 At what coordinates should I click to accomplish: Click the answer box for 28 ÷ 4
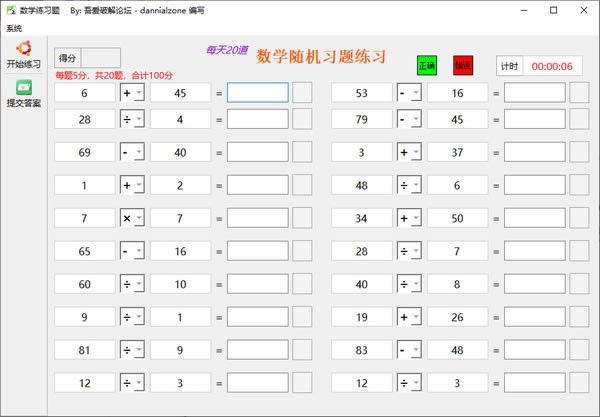click(258, 119)
